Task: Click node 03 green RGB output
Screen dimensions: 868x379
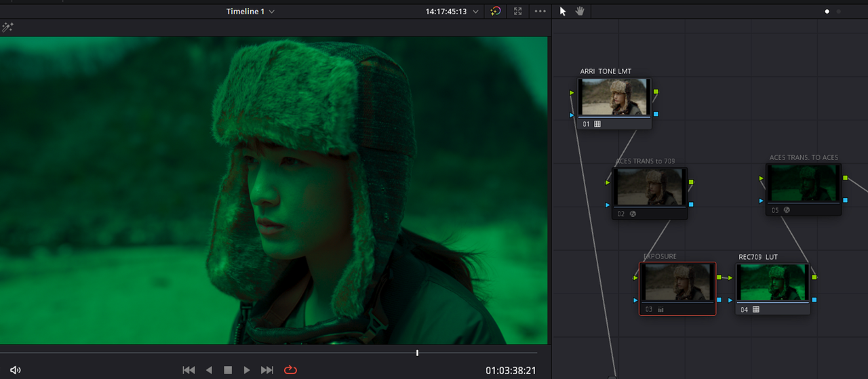Action: (719, 277)
